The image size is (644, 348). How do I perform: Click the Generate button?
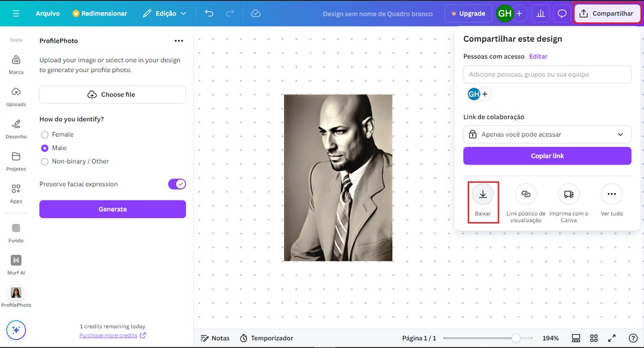click(113, 209)
